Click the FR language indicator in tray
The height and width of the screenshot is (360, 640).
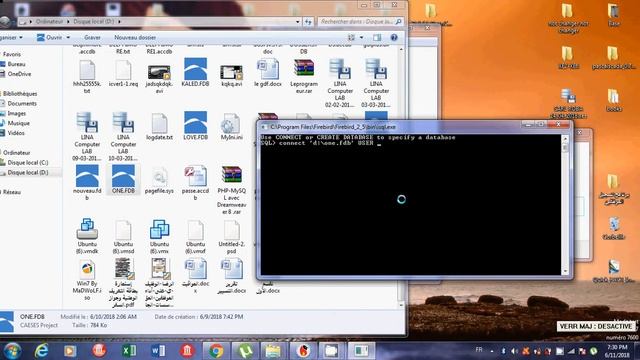[x=479, y=350]
